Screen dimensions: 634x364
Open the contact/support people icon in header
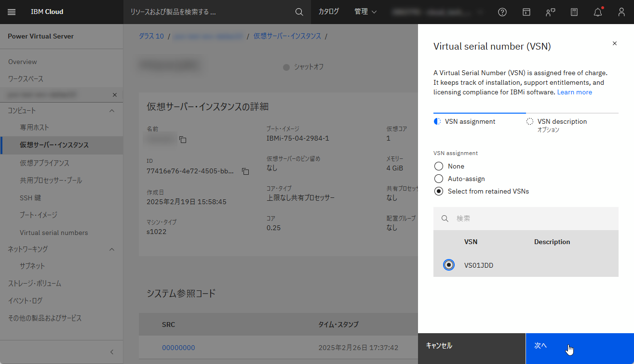click(550, 12)
